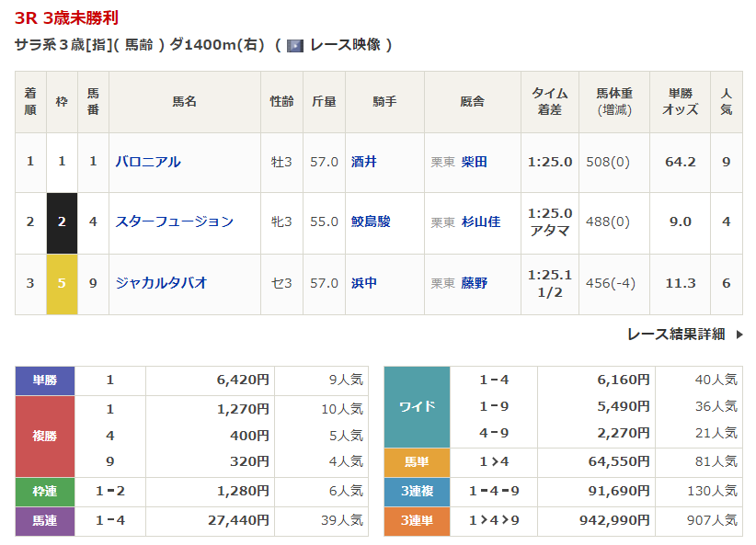Click the 単勝オッズ column header

coord(681,101)
